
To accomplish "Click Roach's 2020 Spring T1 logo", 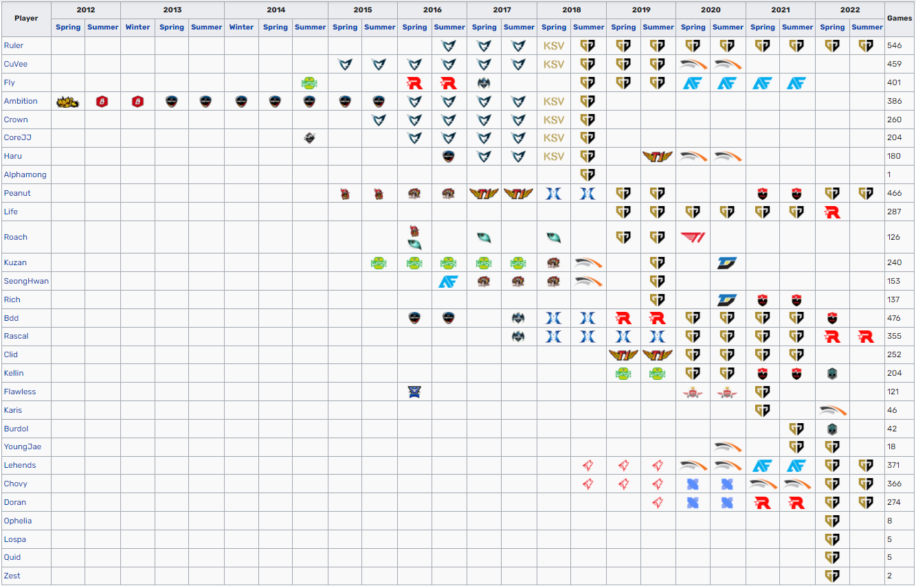I will click(x=693, y=237).
